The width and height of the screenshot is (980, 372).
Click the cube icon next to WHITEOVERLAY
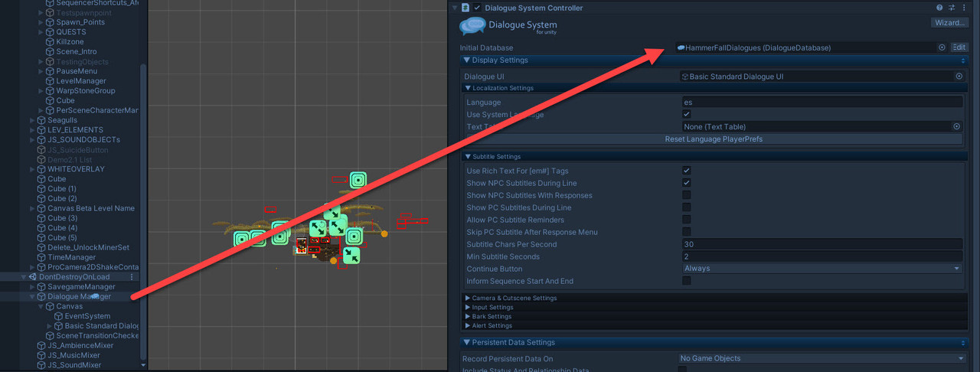click(42, 169)
